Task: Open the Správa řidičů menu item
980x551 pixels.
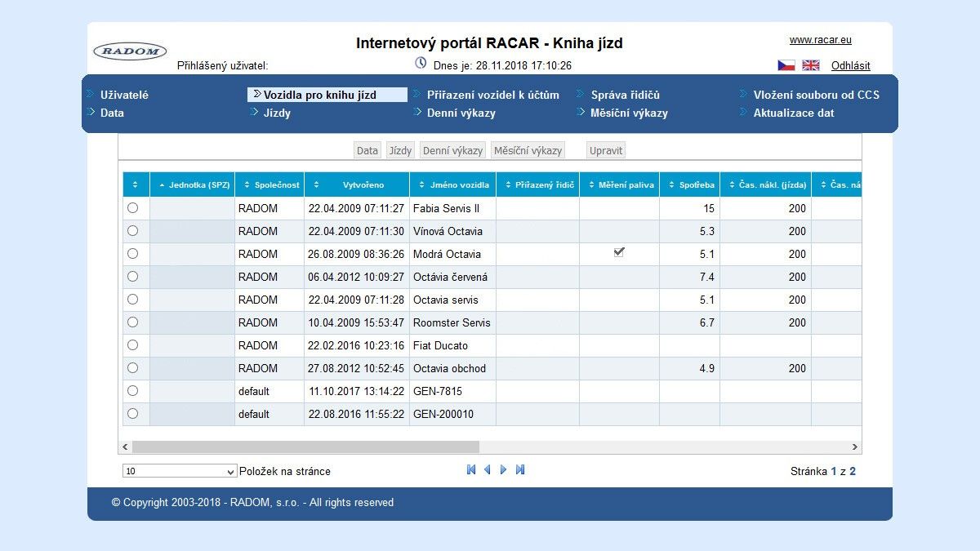Action: coord(625,95)
